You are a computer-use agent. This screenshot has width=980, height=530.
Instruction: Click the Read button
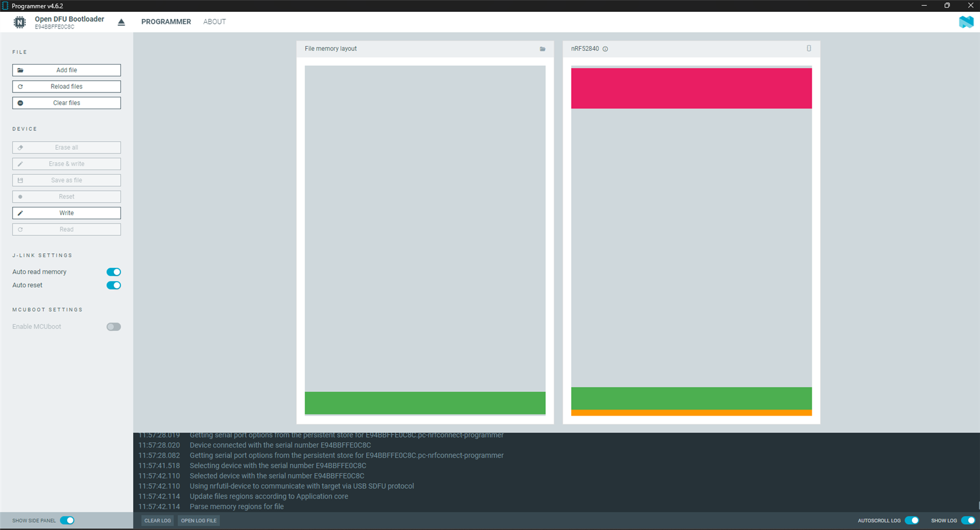(x=66, y=229)
